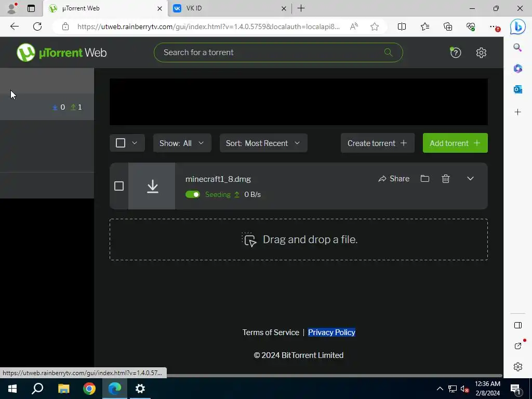
Task: Open the Sort: Most Recent dropdown
Action: pos(263,143)
